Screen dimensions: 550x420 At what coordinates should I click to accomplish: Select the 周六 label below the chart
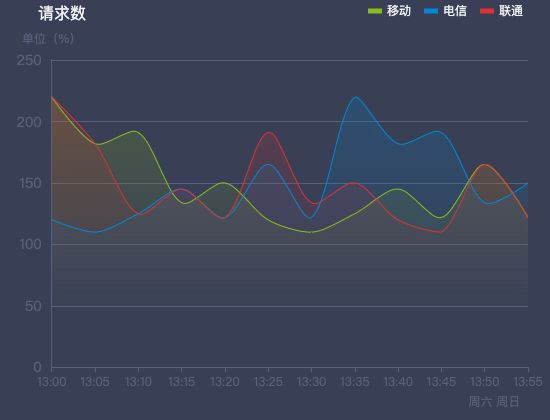(x=480, y=401)
